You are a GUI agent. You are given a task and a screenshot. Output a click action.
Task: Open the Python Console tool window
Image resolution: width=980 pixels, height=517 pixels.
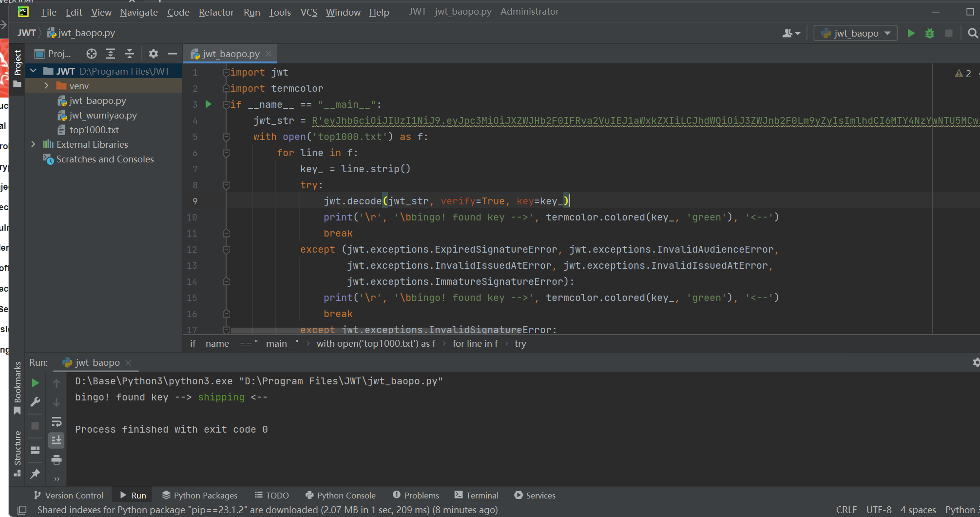[340, 495]
